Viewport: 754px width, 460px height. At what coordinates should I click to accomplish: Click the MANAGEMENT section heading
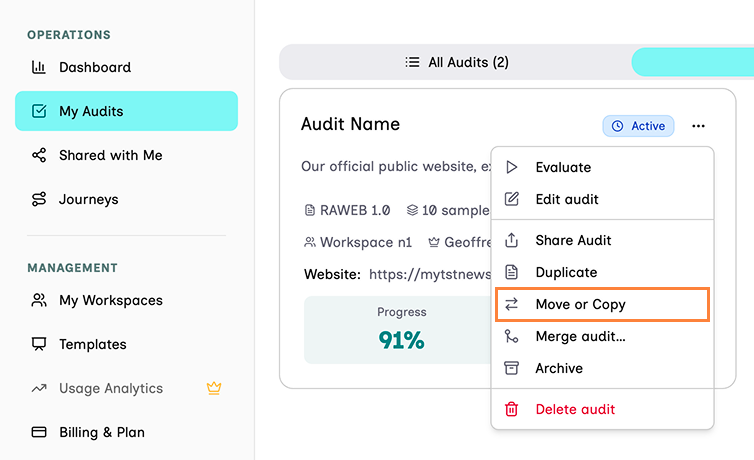tap(72, 268)
